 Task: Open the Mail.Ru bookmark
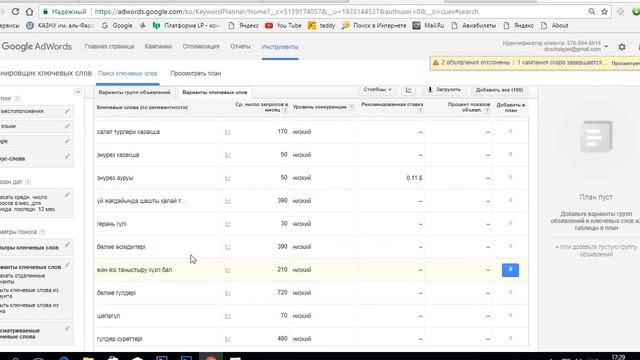[428, 25]
